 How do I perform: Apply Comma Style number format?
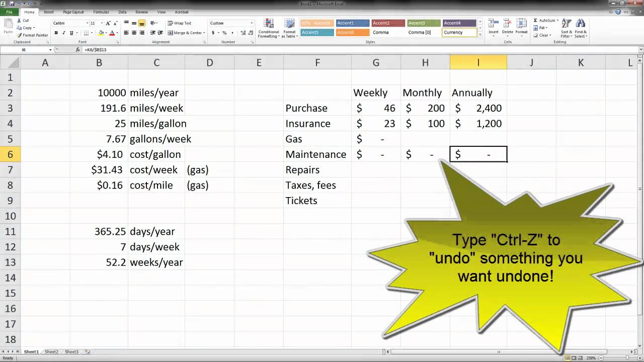point(232,33)
